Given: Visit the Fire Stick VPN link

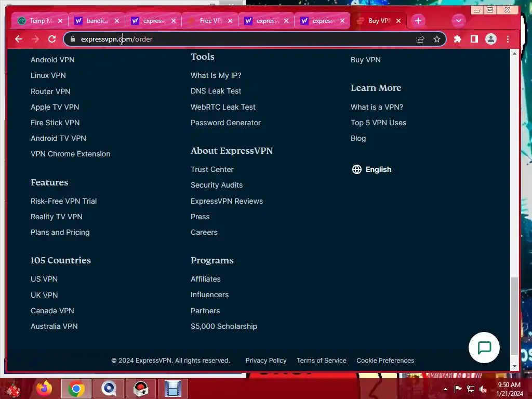Looking at the screenshot, I should pos(55,123).
